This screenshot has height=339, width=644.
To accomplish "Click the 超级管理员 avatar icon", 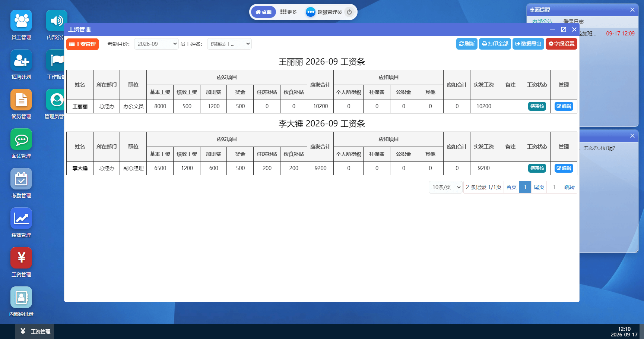I will click(x=311, y=12).
